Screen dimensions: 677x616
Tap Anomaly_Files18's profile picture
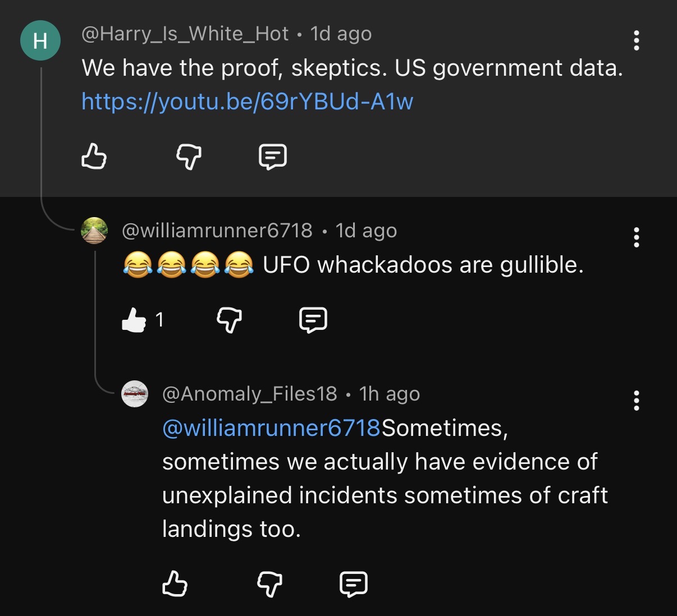tap(135, 394)
